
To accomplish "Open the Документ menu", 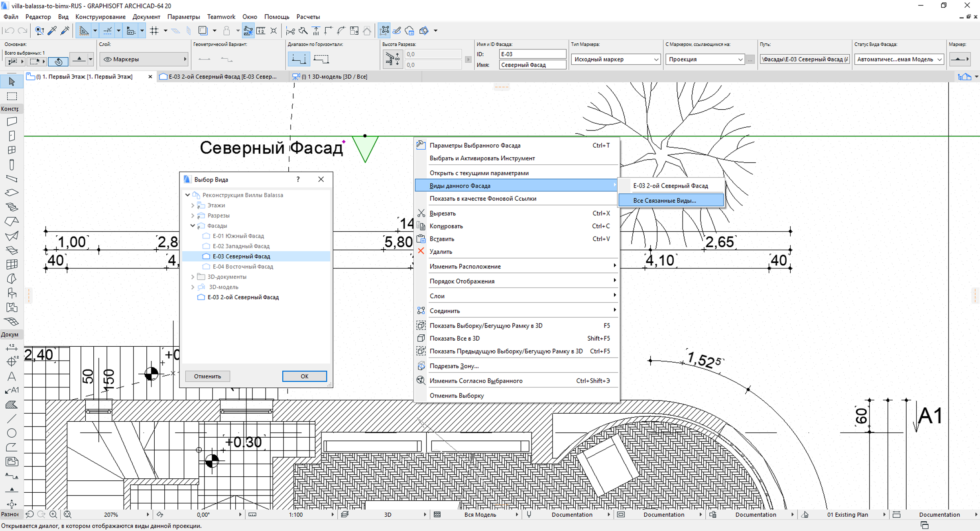I will 146,17.
